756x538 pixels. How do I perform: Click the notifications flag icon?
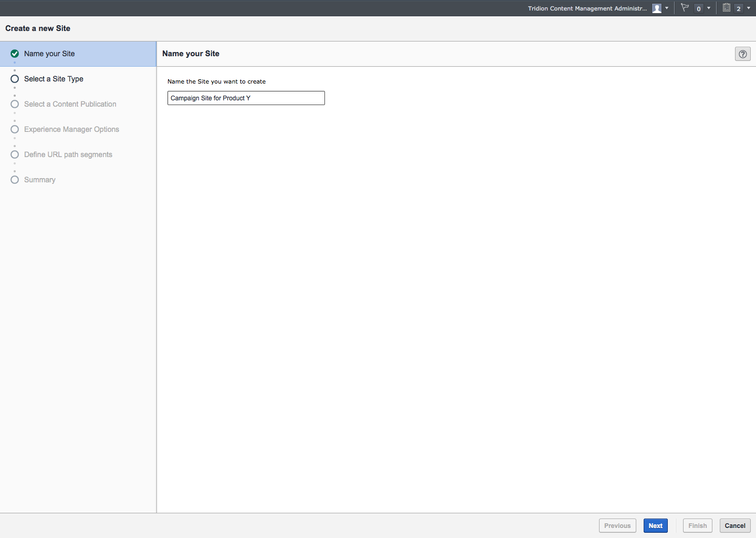pos(685,8)
